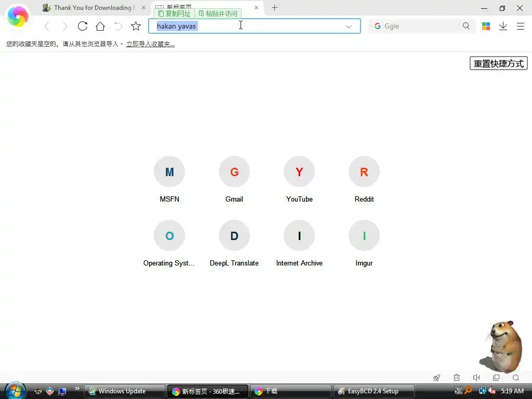The width and height of the screenshot is (532, 399).
Task: Click the show desktop quick launch icon
Action: pos(62,391)
